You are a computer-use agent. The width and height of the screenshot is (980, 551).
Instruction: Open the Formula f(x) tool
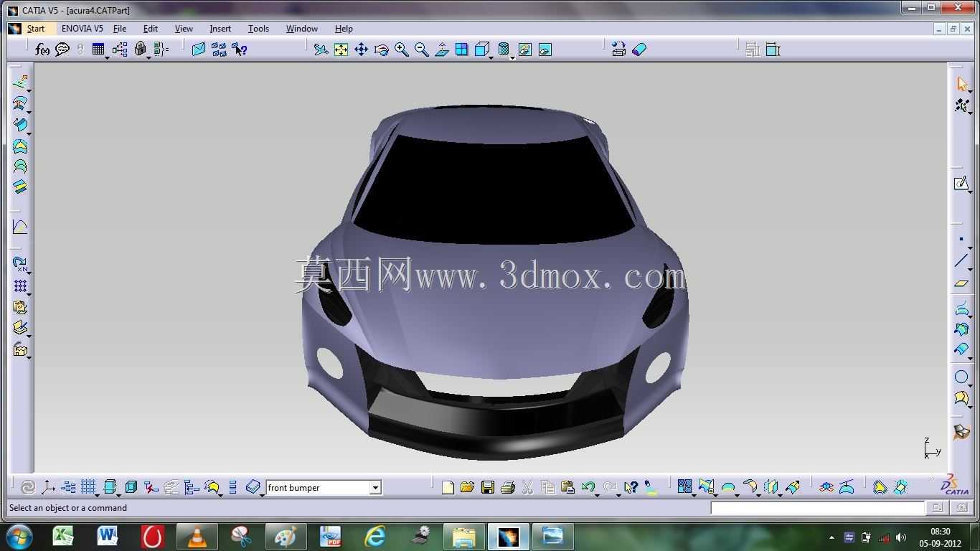[42, 50]
